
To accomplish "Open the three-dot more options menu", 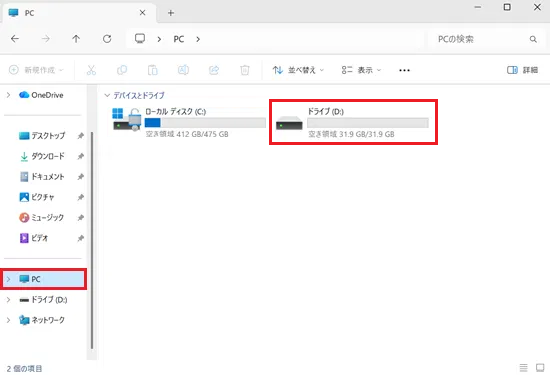I will tap(404, 70).
